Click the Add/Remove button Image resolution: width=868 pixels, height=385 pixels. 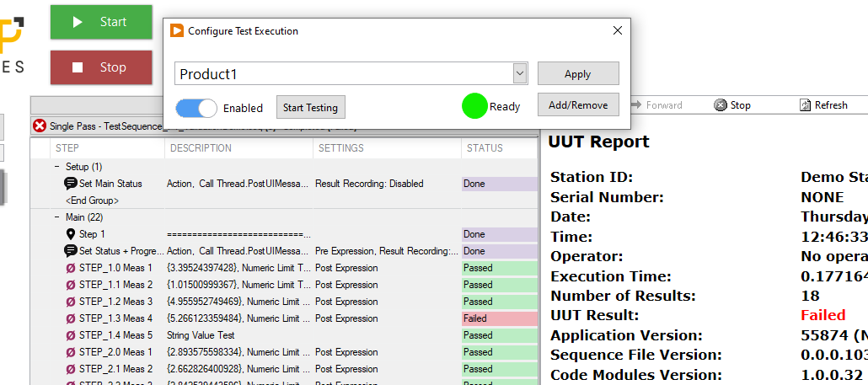(577, 104)
